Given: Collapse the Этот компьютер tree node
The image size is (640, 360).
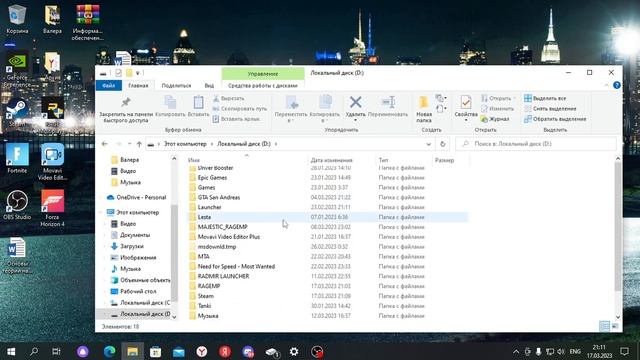Looking at the screenshot, I should [101, 212].
